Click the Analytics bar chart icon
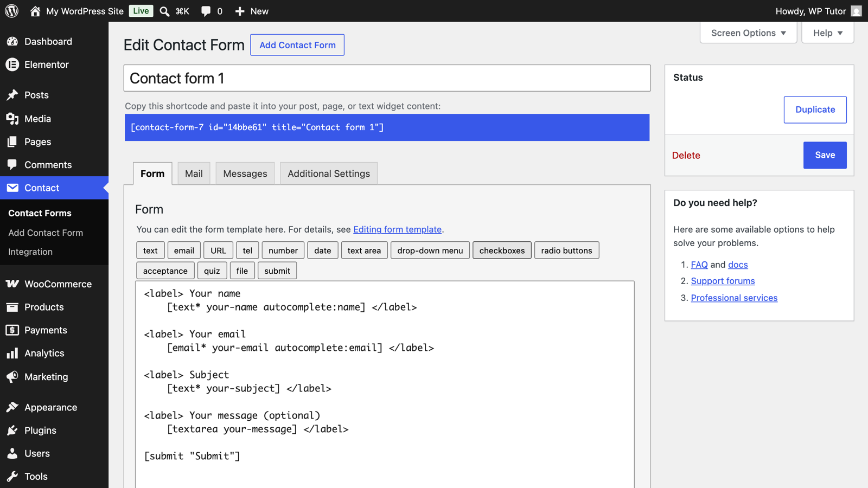This screenshot has height=488, width=868. [x=12, y=353]
